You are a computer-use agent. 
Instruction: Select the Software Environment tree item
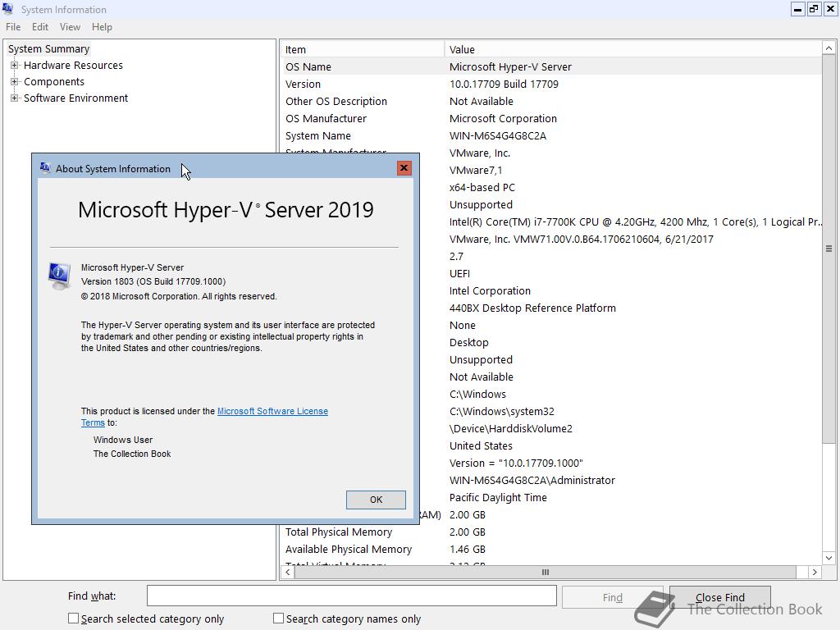(76, 98)
